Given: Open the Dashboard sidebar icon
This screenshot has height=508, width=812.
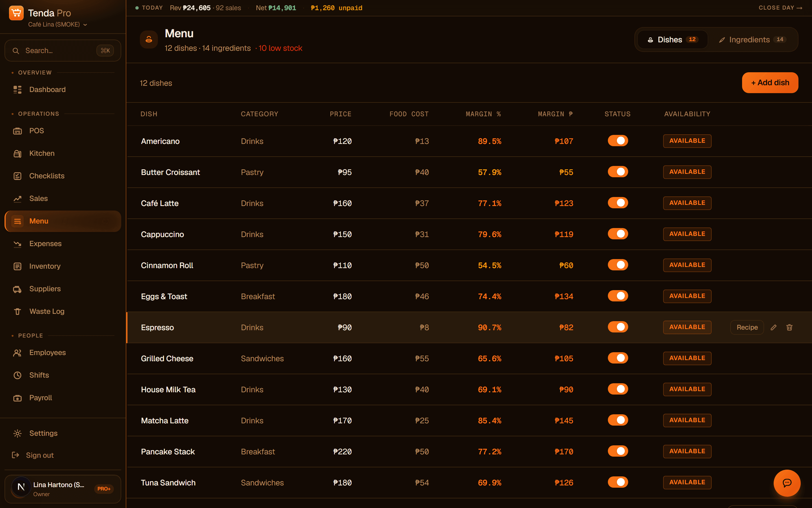Looking at the screenshot, I should pos(17,89).
